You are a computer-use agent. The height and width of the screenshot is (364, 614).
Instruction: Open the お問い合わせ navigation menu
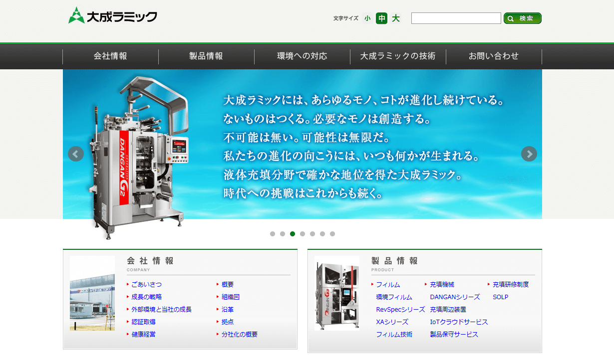[x=494, y=56]
